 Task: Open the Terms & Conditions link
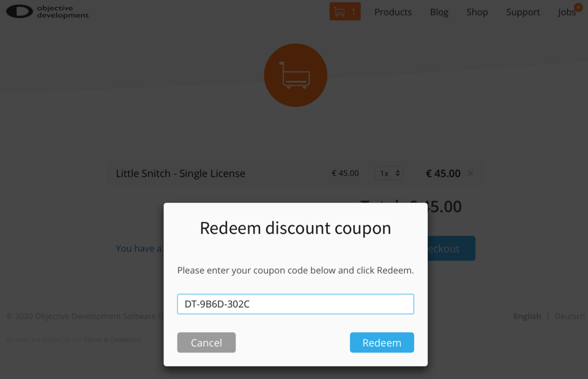(112, 340)
